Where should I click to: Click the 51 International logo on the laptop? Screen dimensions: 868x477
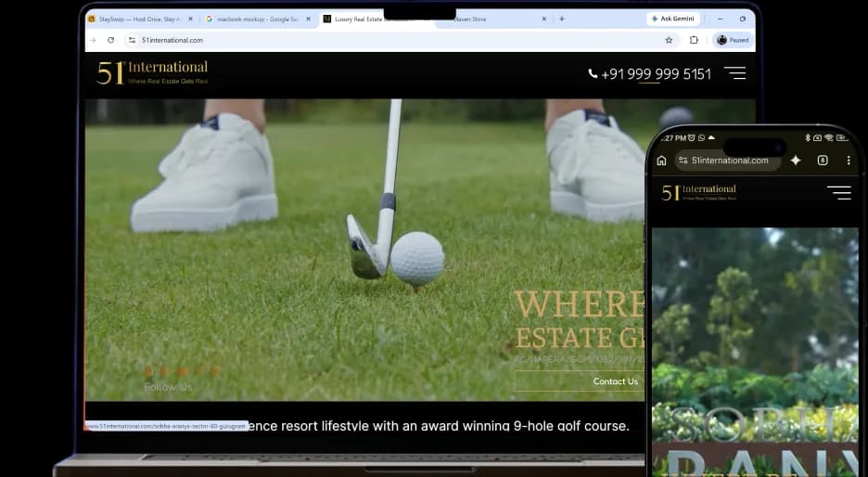point(152,73)
